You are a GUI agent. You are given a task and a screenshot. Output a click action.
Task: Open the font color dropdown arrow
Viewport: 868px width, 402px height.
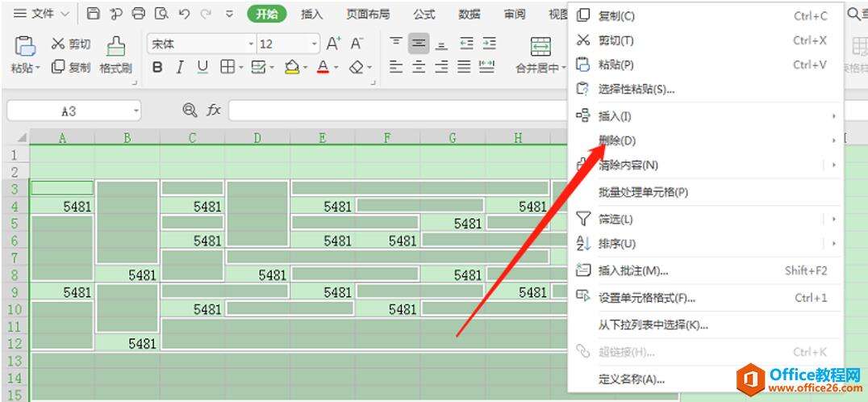point(336,68)
